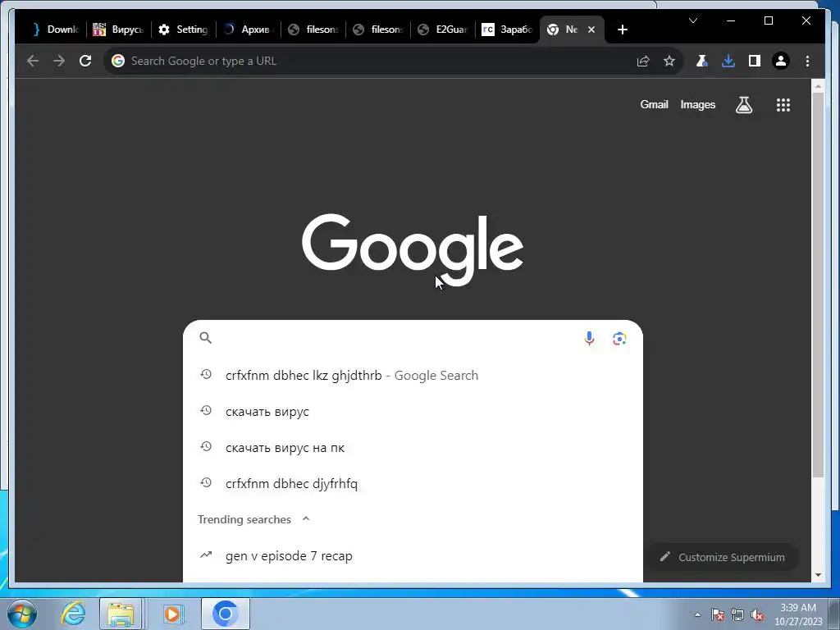Switch to the second filesonic tab

coord(377,30)
